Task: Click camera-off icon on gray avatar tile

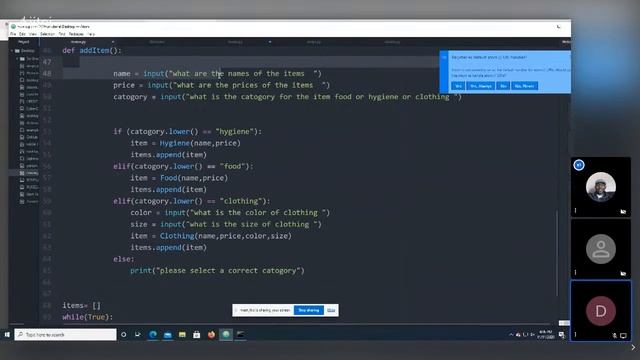Action: pos(623,273)
